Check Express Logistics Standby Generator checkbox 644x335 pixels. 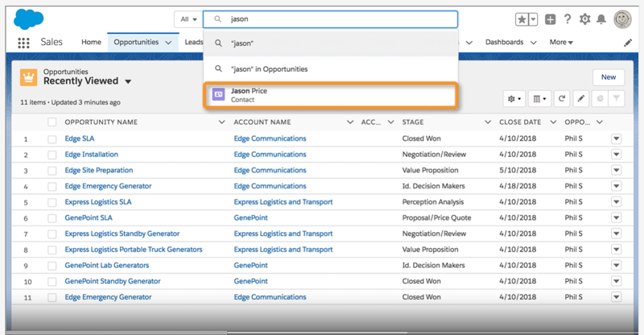(x=52, y=234)
